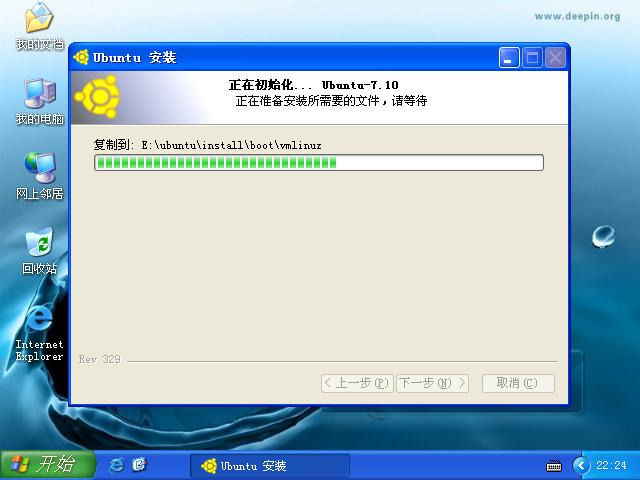Image resolution: width=640 pixels, height=480 pixels.
Task: Click the 下一步 next button
Action: tap(433, 383)
